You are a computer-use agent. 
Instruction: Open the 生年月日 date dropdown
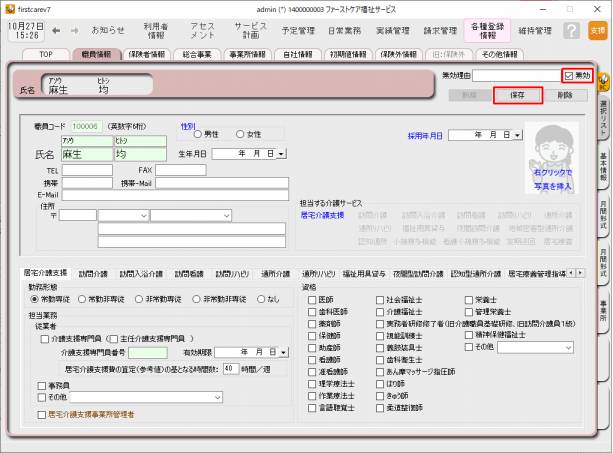click(281, 154)
